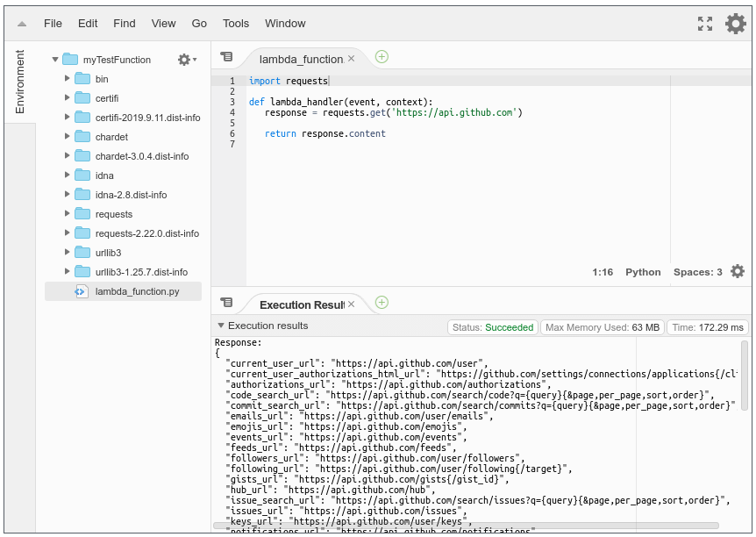756x537 pixels.
Task: Add a new tab beside Execution Result
Action: [382, 303]
